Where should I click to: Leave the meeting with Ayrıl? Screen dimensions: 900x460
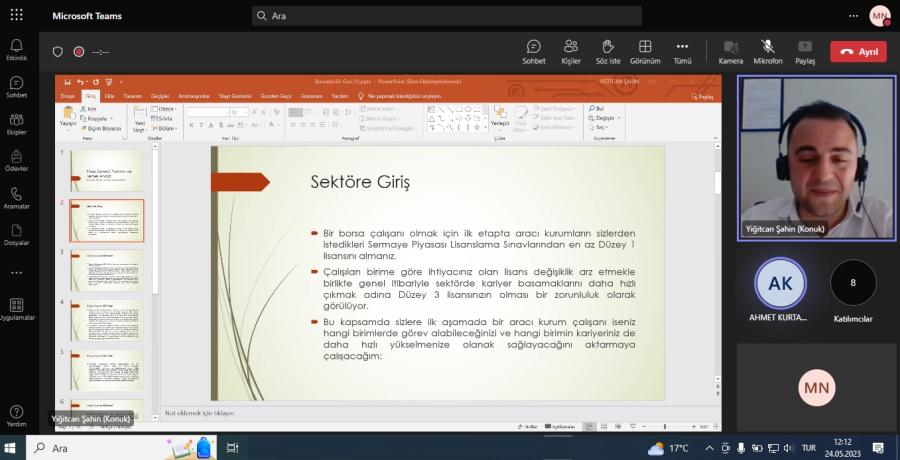pyautogui.click(x=858, y=52)
